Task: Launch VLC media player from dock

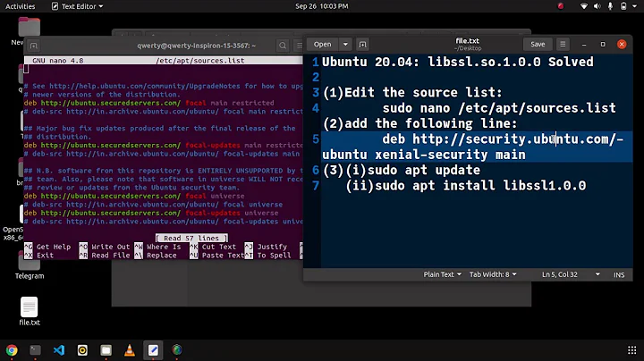Action: [130, 350]
